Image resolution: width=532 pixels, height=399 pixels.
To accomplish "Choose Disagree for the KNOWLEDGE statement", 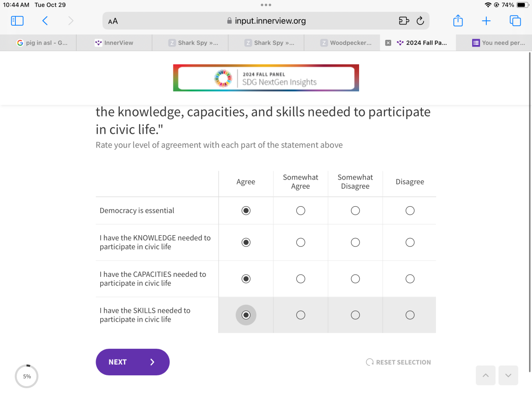I will click(410, 242).
